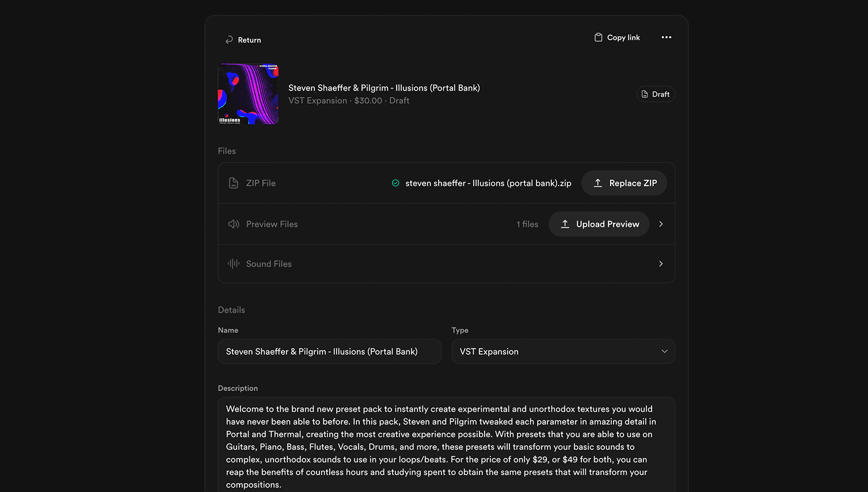This screenshot has height=492, width=868.
Task: Open the three-dot overflow menu
Action: (x=666, y=37)
